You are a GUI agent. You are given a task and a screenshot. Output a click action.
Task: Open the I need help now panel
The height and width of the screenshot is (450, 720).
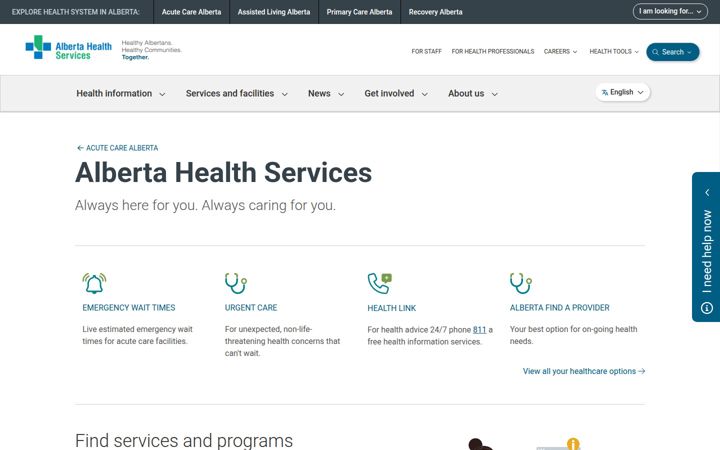(706, 247)
